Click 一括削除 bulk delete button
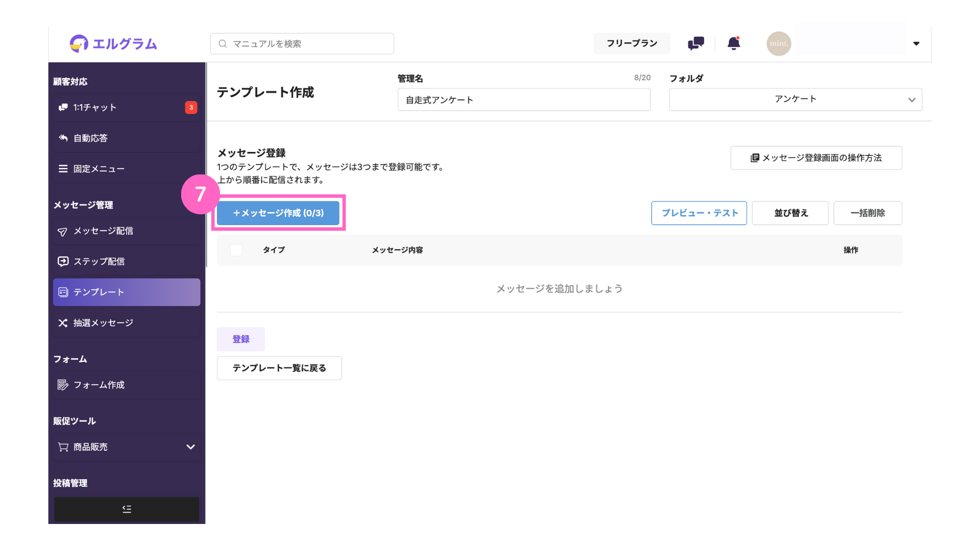 tap(868, 213)
